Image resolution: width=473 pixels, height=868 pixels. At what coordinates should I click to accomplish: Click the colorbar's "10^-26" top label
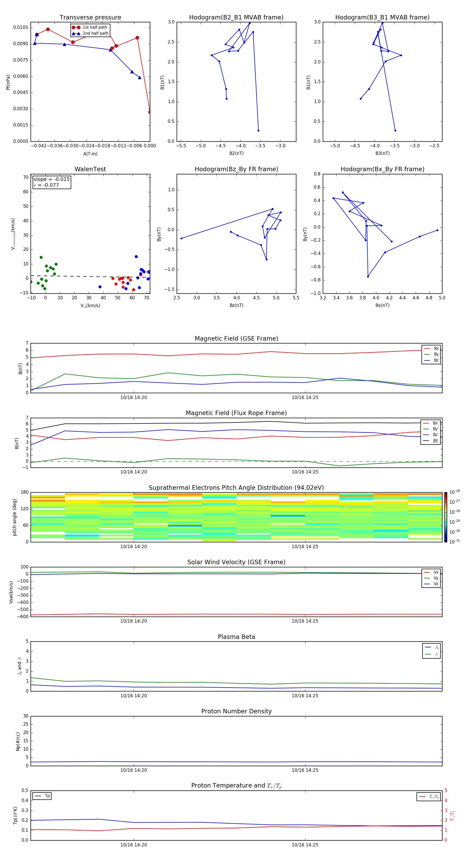[x=455, y=492]
